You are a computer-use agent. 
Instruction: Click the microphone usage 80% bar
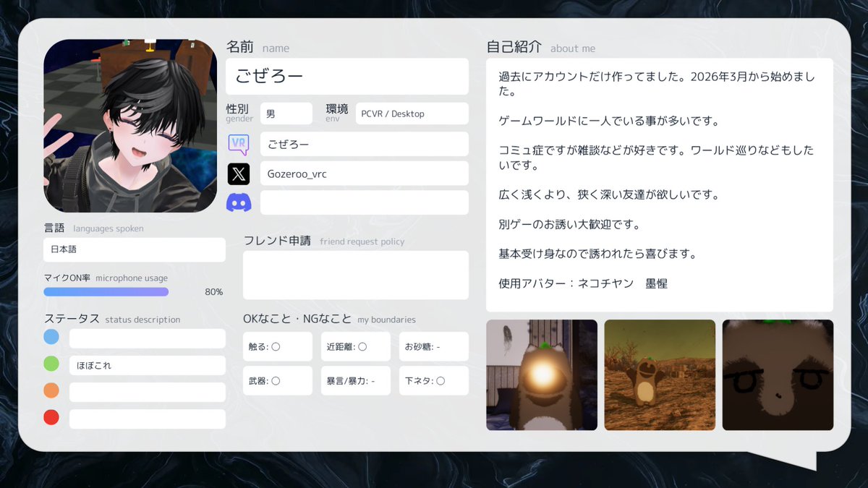click(x=106, y=292)
